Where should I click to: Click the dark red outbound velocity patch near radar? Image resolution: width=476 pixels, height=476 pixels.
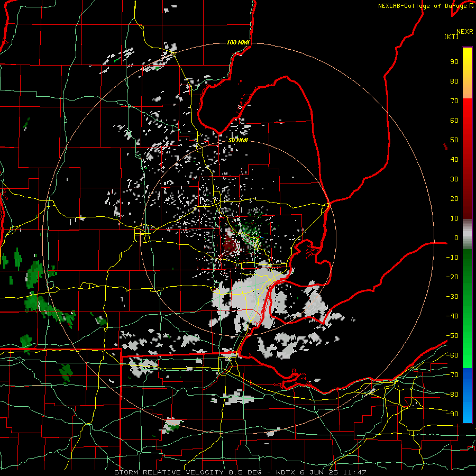tap(231, 244)
